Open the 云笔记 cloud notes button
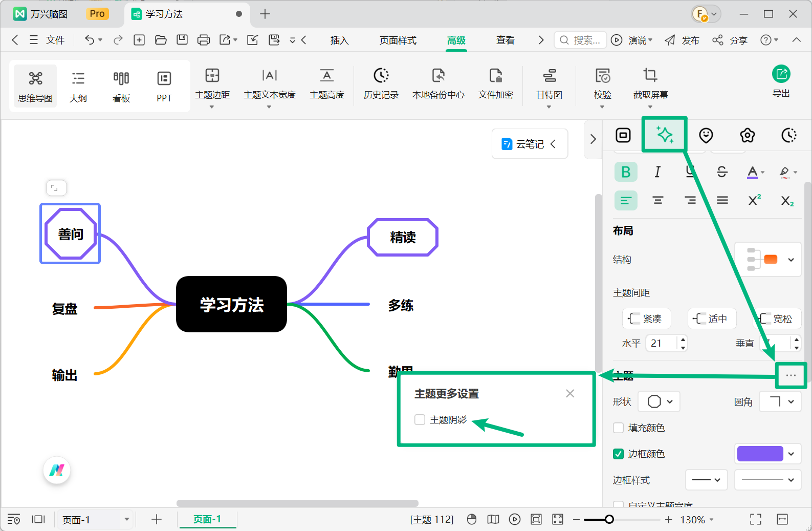The height and width of the screenshot is (531, 812). click(530, 144)
